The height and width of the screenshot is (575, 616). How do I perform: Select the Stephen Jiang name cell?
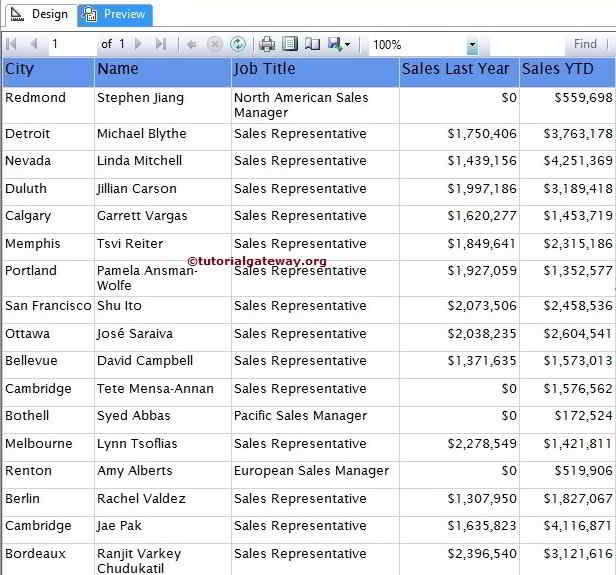163,105
